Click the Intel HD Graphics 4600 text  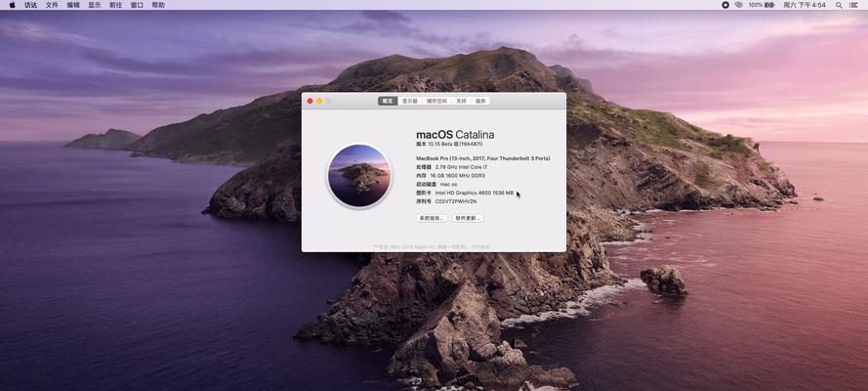(x=475, y=193)
